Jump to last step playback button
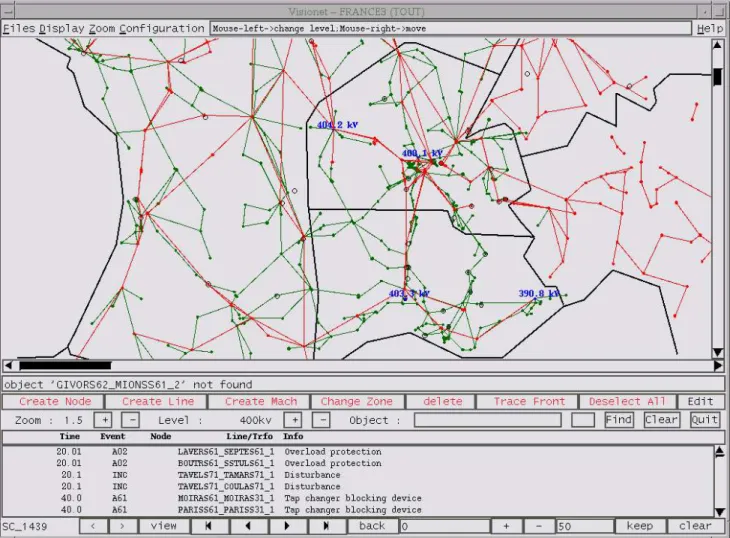Screen dimensions: 730x538 point(326,526)
